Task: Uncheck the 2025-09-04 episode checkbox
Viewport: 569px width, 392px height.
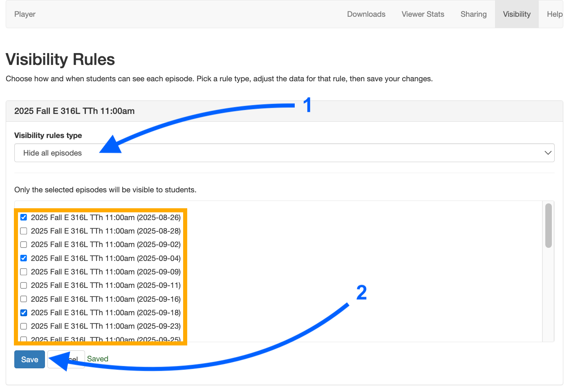Action: (x=24, y=258)
